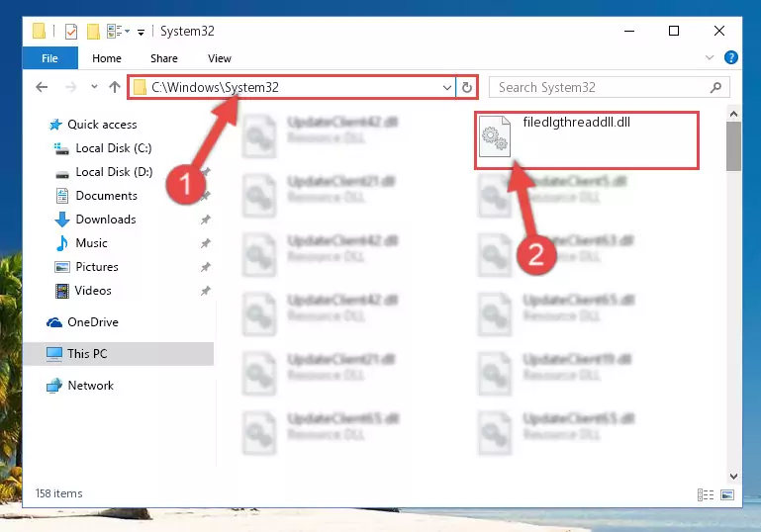Switch to the Home ribbon tab
The image size is (761, 532).
point(107,58)
